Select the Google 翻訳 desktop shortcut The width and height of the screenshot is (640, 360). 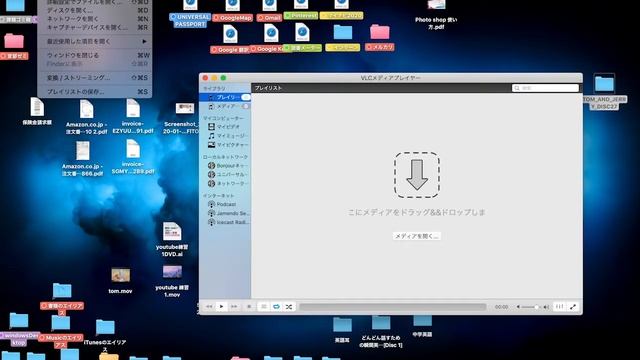230,39
